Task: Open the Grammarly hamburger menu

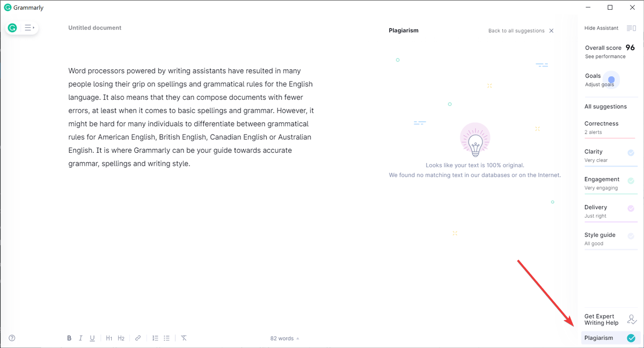Action: point(29,28)
